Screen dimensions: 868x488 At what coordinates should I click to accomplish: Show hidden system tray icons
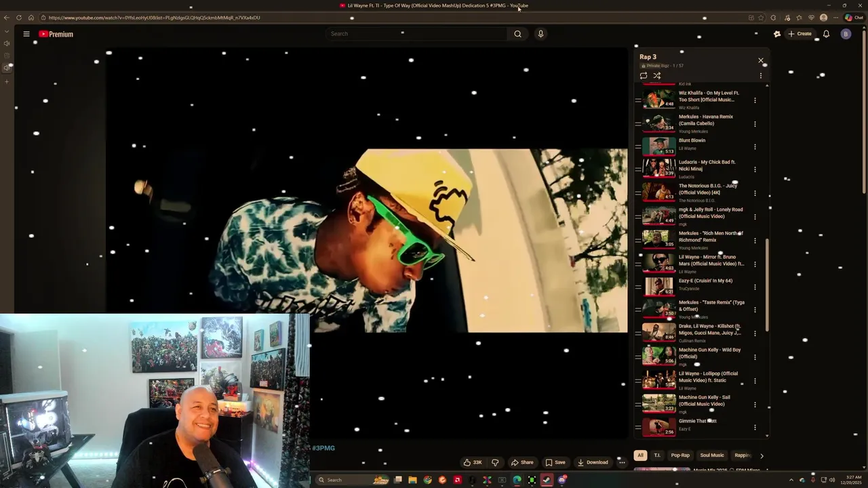pos(791,480)
